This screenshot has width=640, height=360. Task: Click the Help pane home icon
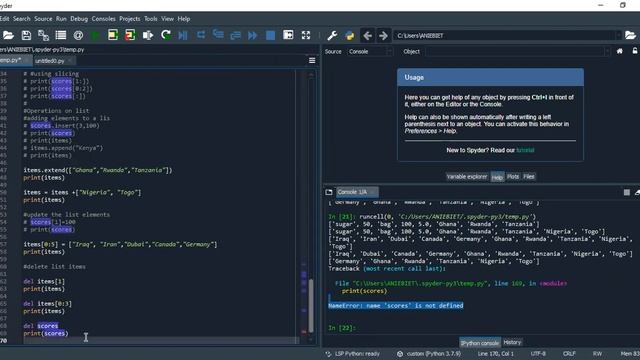click(620, 51)
